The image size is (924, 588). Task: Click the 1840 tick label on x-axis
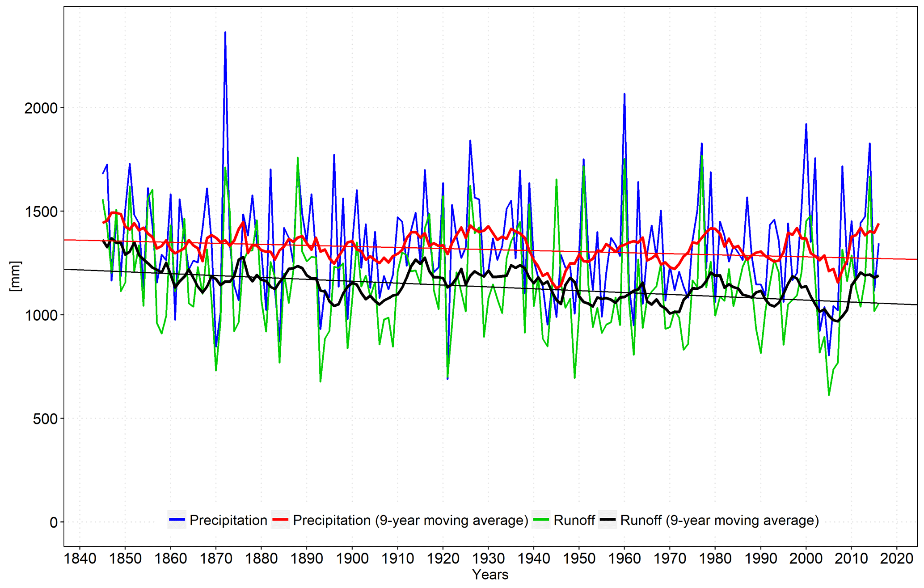pos(80,558)
